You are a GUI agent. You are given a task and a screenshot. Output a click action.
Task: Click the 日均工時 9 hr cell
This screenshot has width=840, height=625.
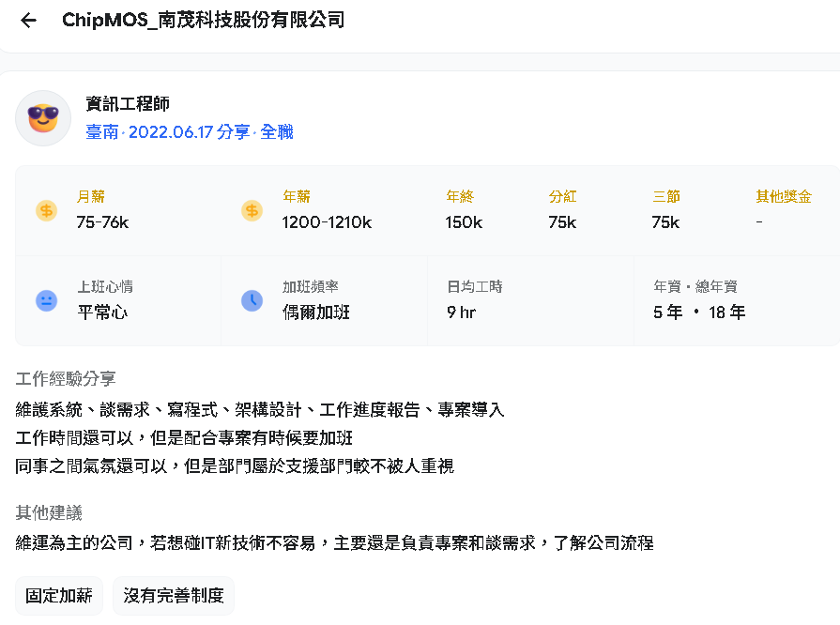[x=530, y=301]
